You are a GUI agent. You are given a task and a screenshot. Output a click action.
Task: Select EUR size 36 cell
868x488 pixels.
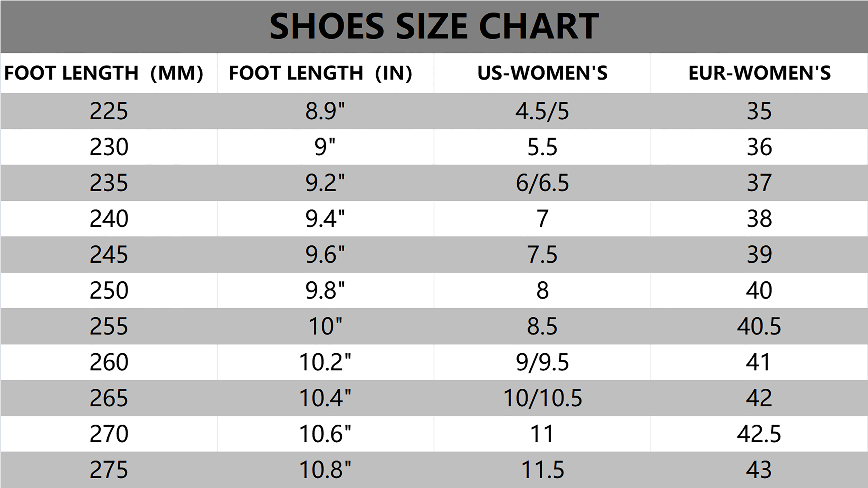759,147
